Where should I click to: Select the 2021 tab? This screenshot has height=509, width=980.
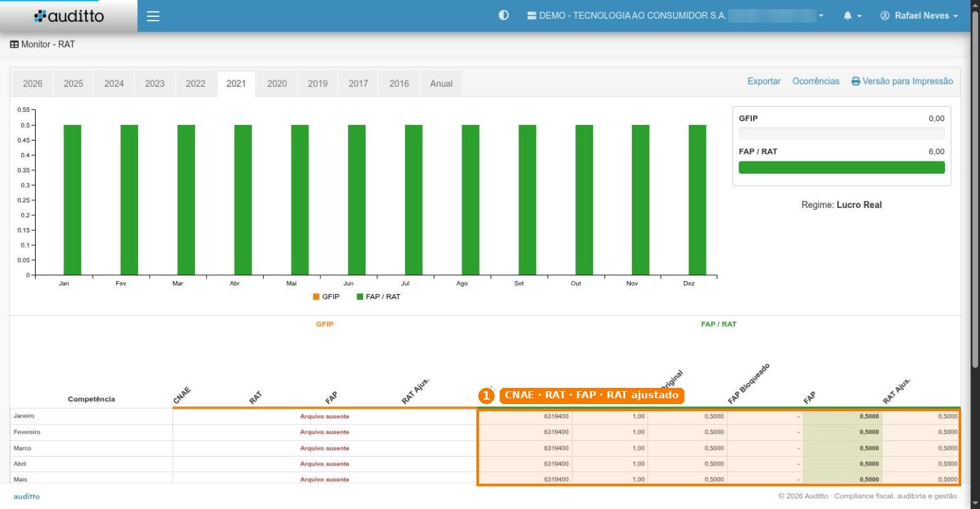tap(237, 84)
